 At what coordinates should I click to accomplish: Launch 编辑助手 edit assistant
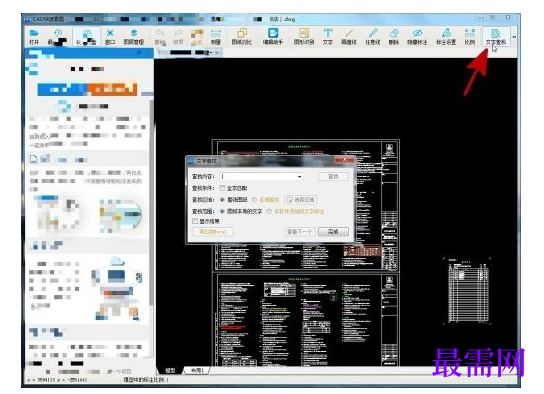click(x=273, y=37)
